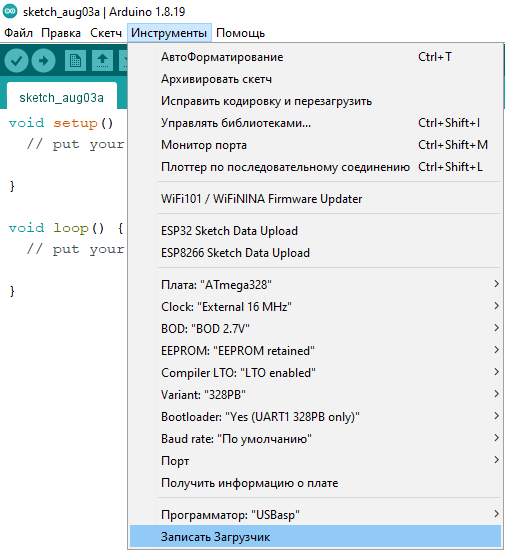Viewport: 505px width, 558px height.
Task: Click Получить информацию о плате
Action: [x=315, y=483]
